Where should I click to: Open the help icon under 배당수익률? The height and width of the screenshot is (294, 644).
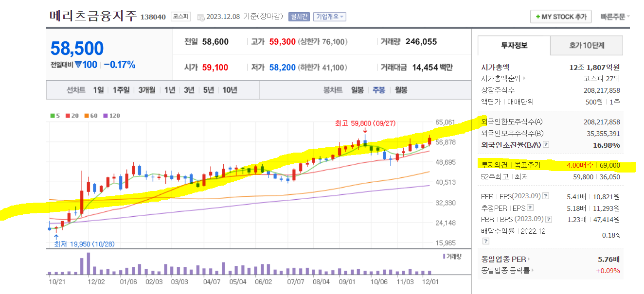(485, 241)
